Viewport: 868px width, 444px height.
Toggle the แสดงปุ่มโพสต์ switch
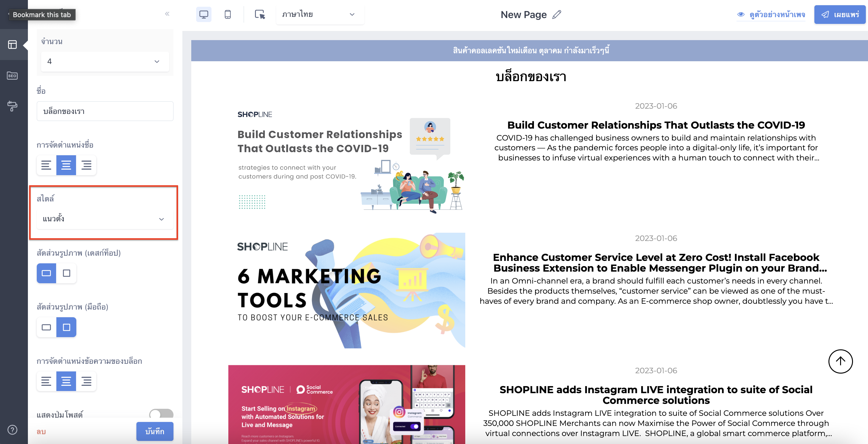tap(162, 414)
